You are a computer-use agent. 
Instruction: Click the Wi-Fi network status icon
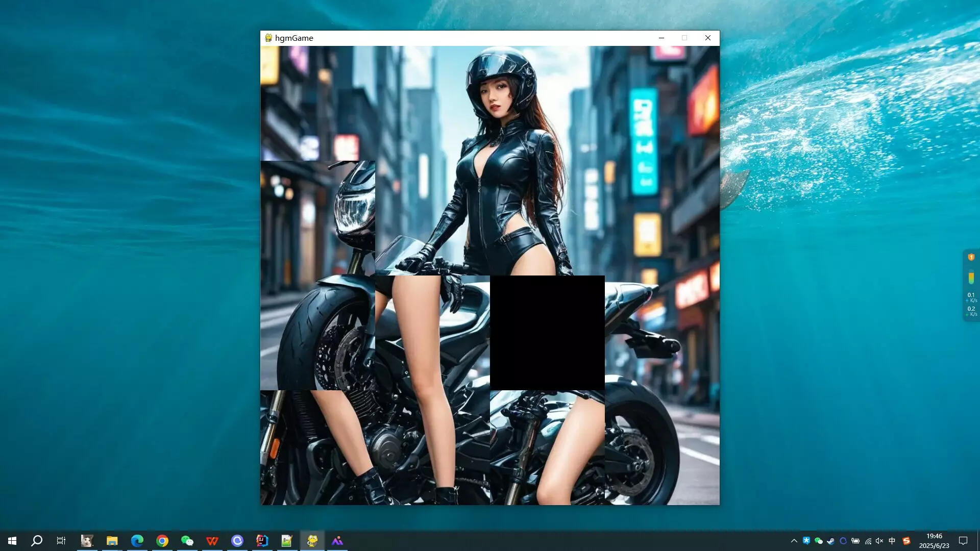(x=868, y=540)
